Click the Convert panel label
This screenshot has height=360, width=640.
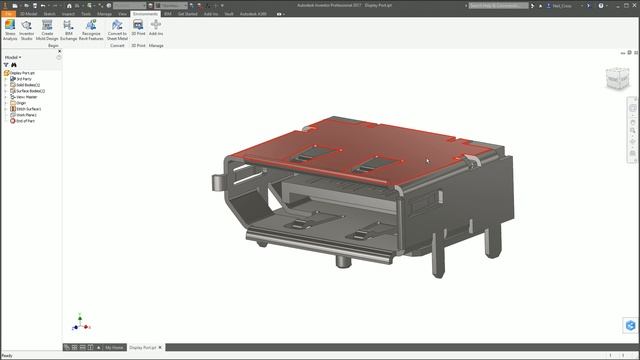coord(117,46)
